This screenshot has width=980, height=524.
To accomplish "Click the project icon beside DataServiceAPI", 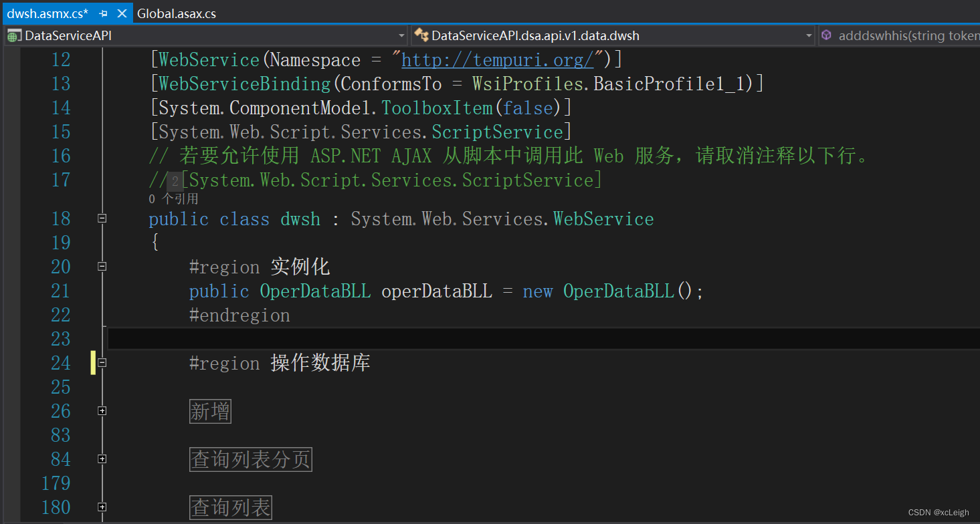I will (x=15, y=35).
